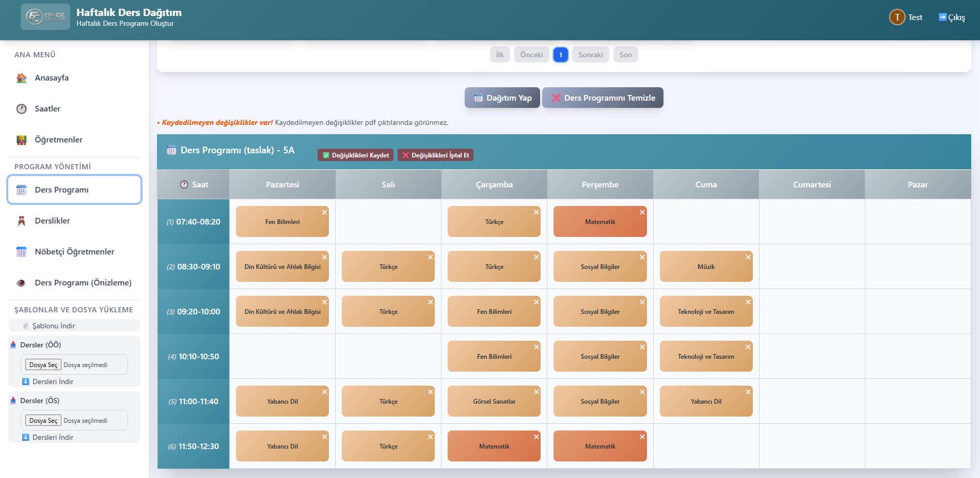
Task: Click the Derslikler chair icon
Action: pos(22,221)
